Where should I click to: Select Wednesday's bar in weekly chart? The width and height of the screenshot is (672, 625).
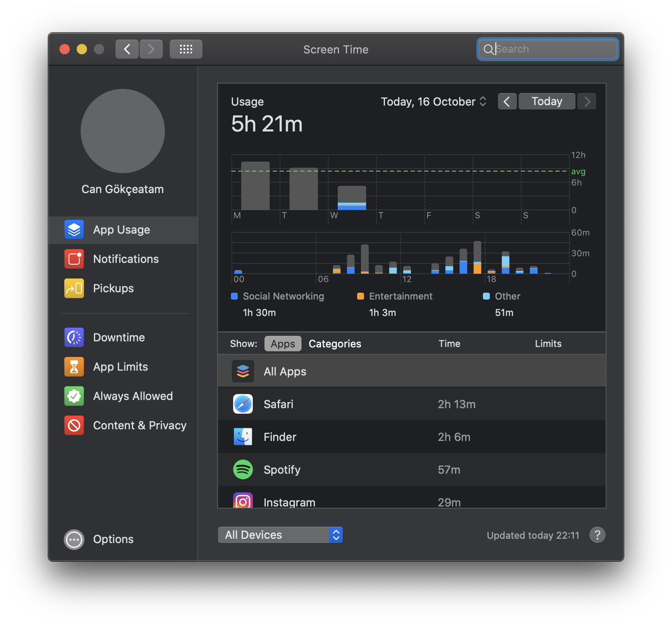point(352,198)
